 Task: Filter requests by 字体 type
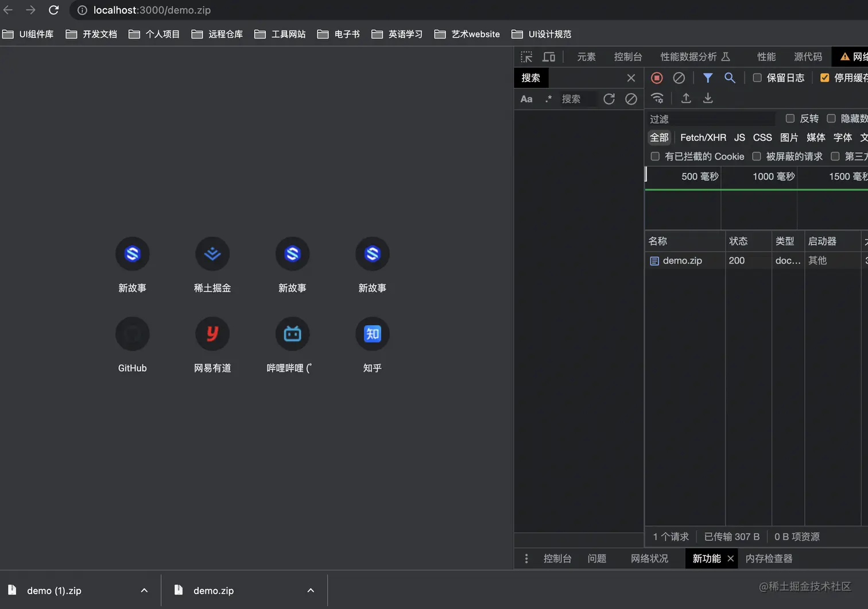pos(843,137)
